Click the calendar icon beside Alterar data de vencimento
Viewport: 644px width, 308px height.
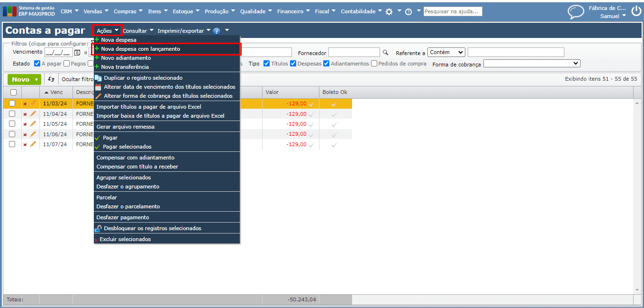(98, 87)
